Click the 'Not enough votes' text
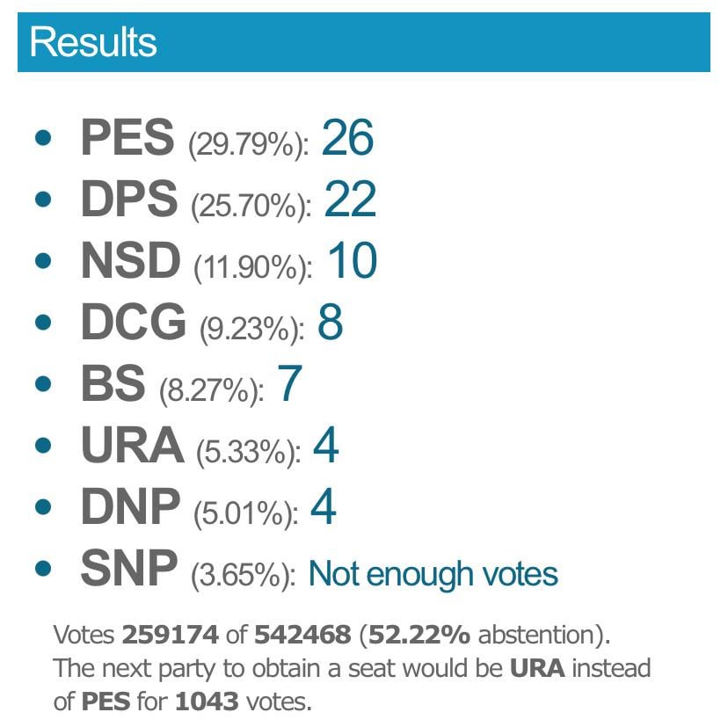728x727 pixels. 433,574
